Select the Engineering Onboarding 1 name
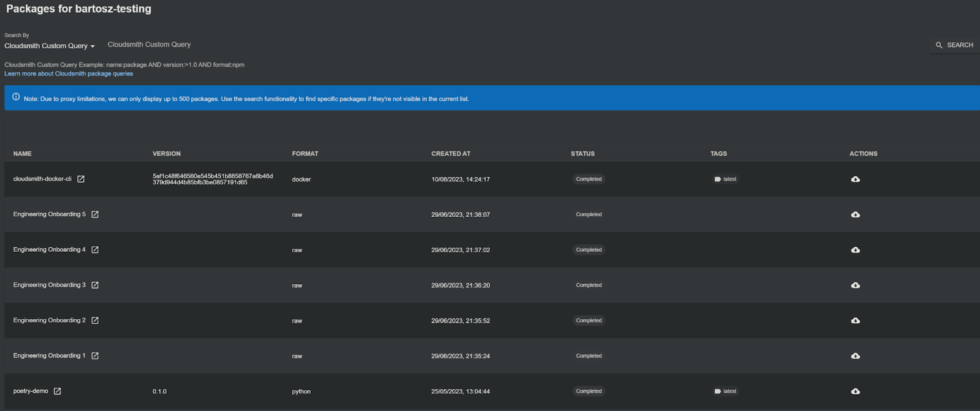This screenshot has height=411, width=980. coord(50,356)
